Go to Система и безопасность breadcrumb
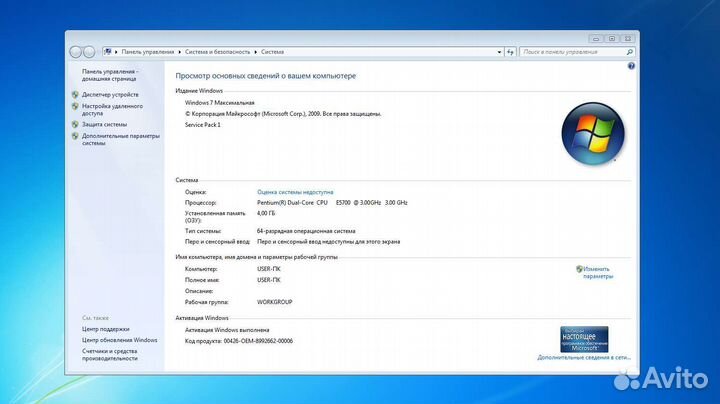720x404 pixels. 218,52
